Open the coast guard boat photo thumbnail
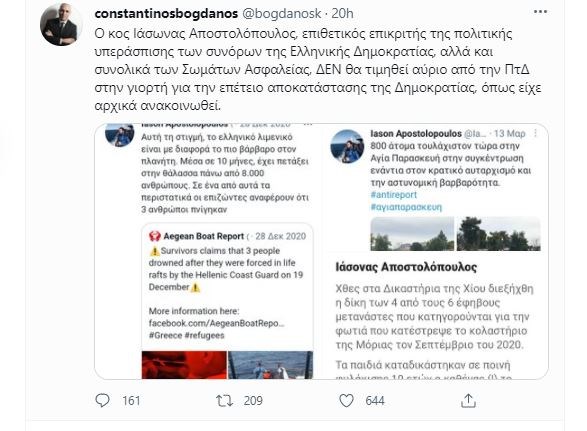 click(x=270, y=365)
